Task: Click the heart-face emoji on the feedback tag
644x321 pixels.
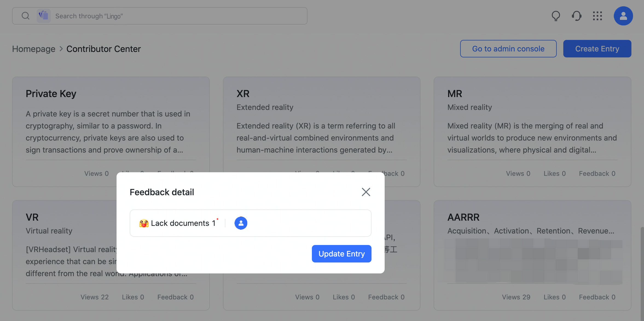Action: tap(143, 223)
